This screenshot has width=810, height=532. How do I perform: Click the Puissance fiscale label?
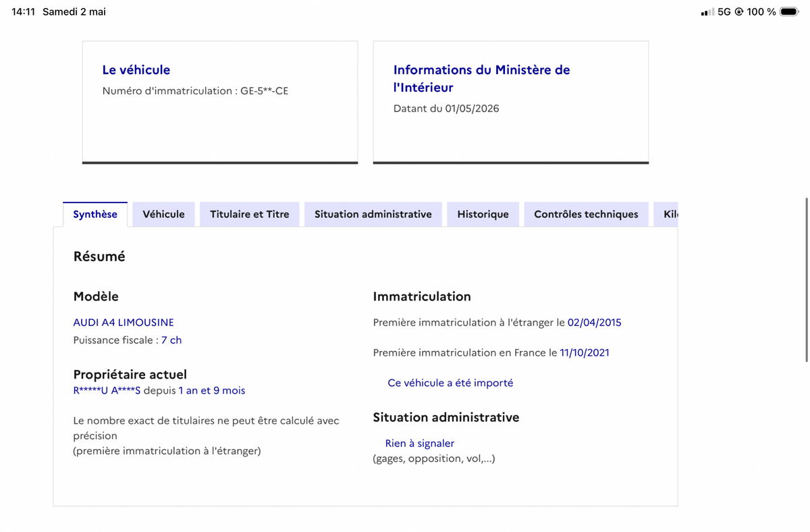click(x=115, y=340)
